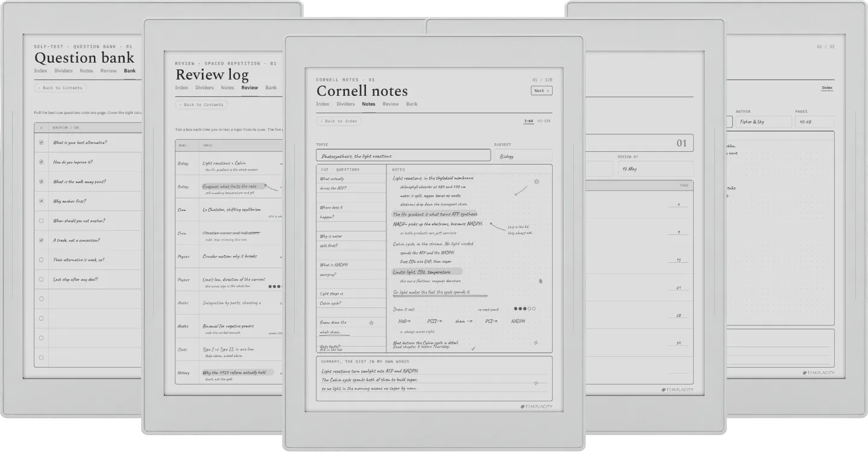868x452 pixels.
Task: Toggle checkbox for 'How do you improve it?'
Action: [x=41, y=162]
